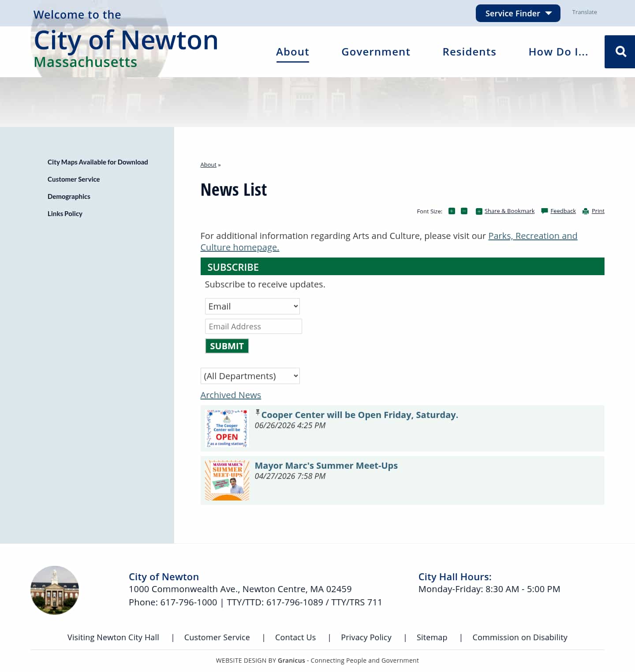
Task: Click the News List page heading
Action: pos(234,190)
